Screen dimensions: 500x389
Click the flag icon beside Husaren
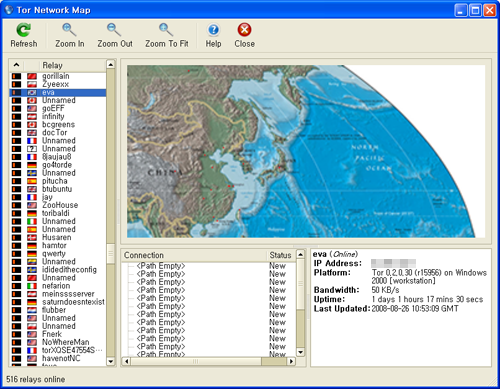(x=32, y=237)
